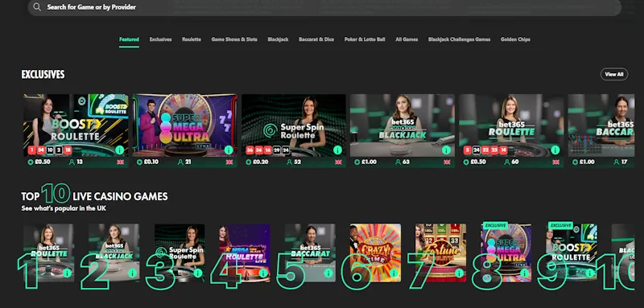
Task: Select the Poker & Lotto Ball tab
Action: [x=365, y=39]
